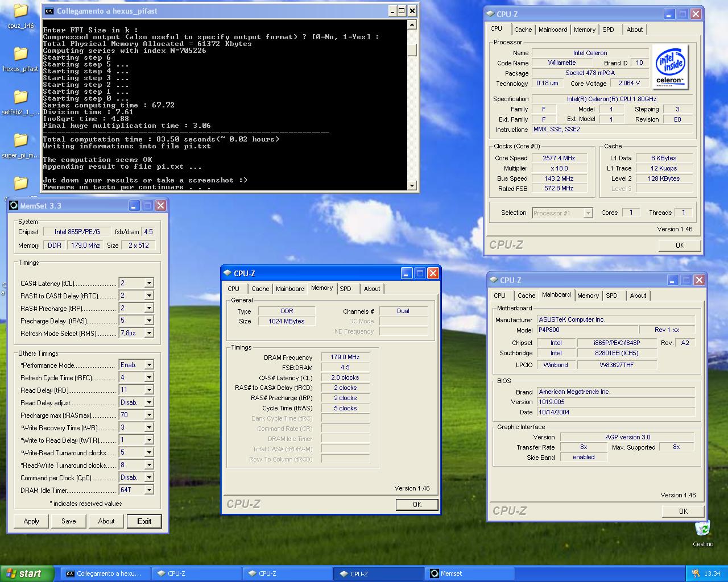Expand the Command per Clock (CpC) dropdown
Screen dimensions: 728x582
point(149,477)
